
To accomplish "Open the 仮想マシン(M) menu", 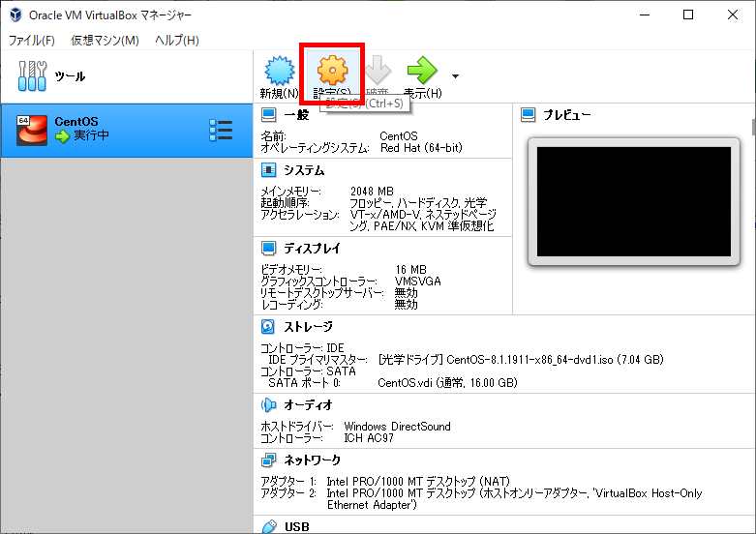I will point(105,41).
